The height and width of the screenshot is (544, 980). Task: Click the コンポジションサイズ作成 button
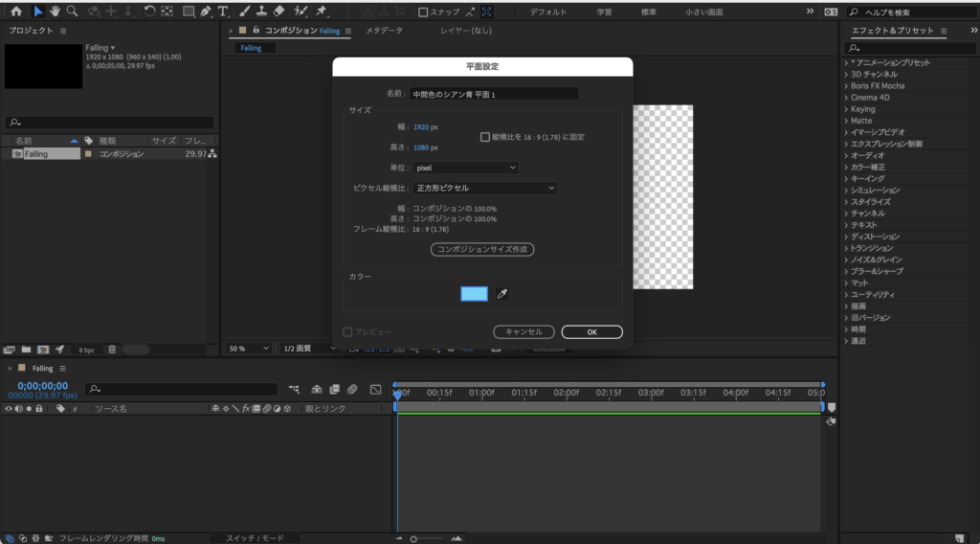click(482, 249)
